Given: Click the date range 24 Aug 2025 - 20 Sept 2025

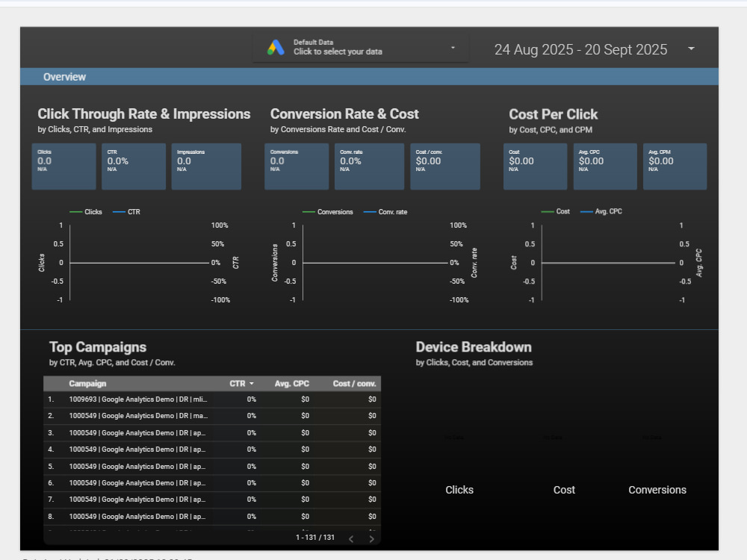Looking at the screenshot, I should [x=580, y=49].
